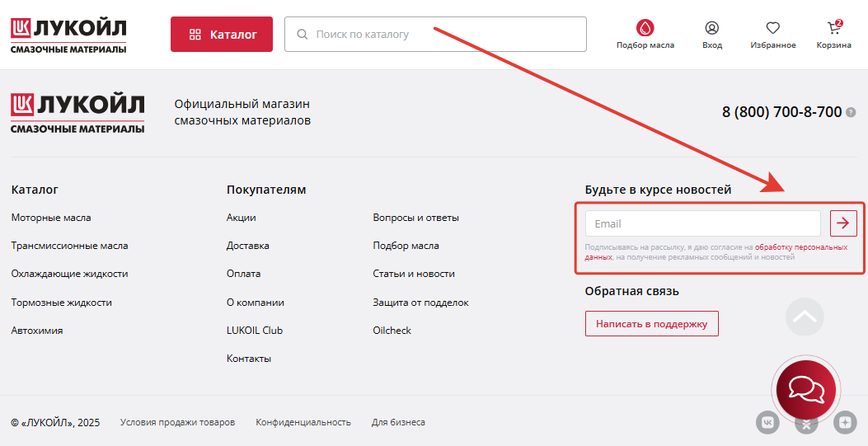Open Вопросы и ответы link
Viewport: 868px width, 446px height.
pyautogui.click(x=415, y=218)
